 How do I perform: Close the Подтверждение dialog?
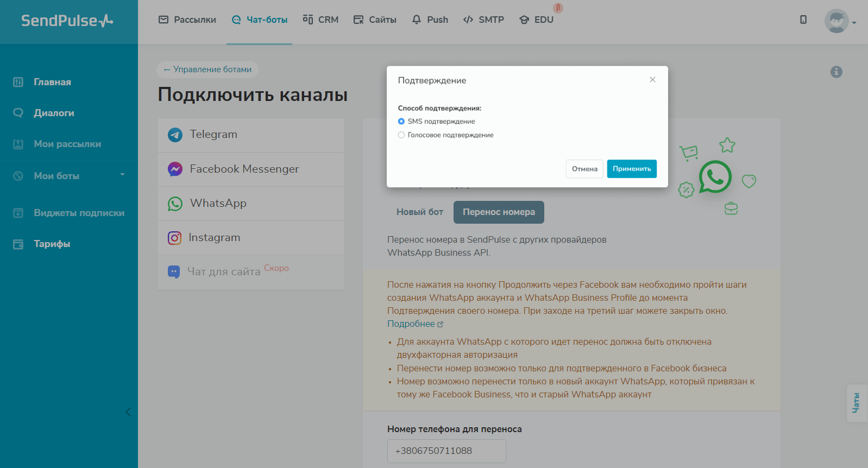[652, 80]
